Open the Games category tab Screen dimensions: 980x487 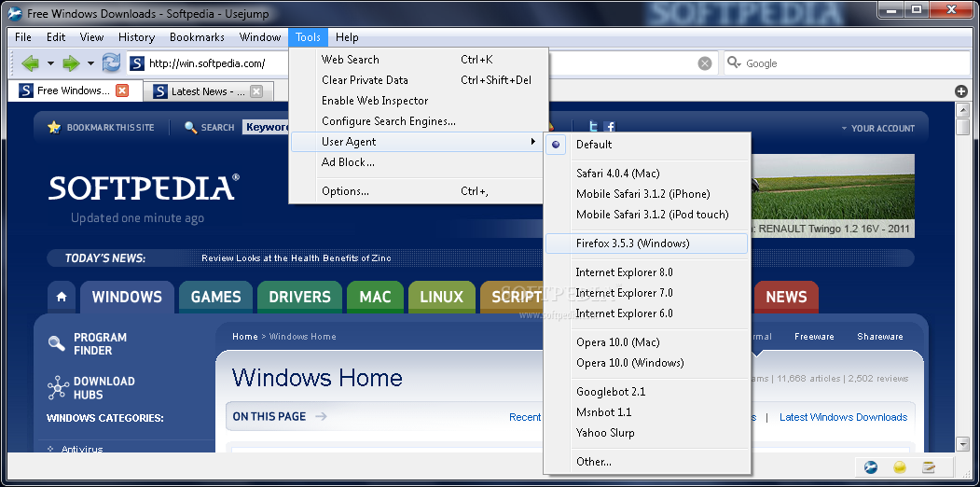point(215,297)
